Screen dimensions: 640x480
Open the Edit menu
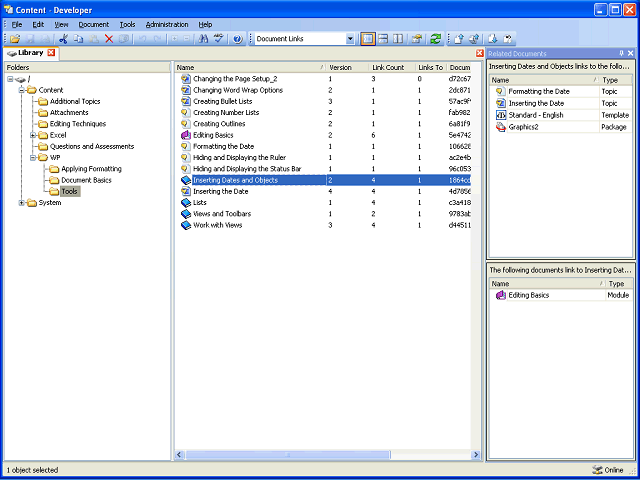38,24
